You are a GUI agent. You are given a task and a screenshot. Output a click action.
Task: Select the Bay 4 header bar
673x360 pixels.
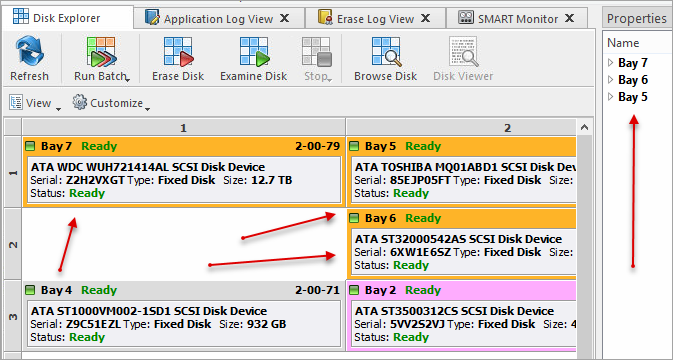coord(184,290)
